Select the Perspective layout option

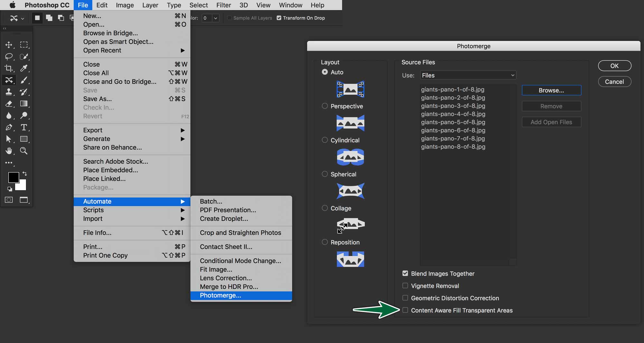click(325, 106)
